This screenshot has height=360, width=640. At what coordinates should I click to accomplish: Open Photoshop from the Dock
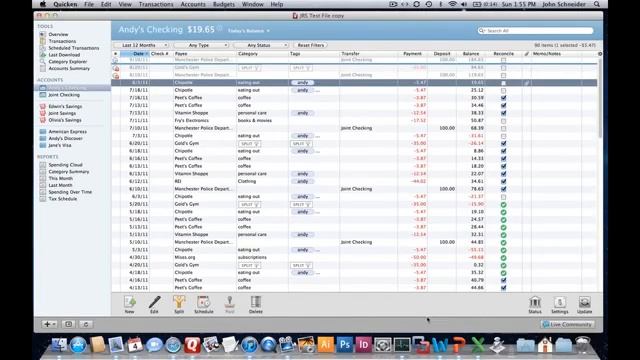point(344,344)
